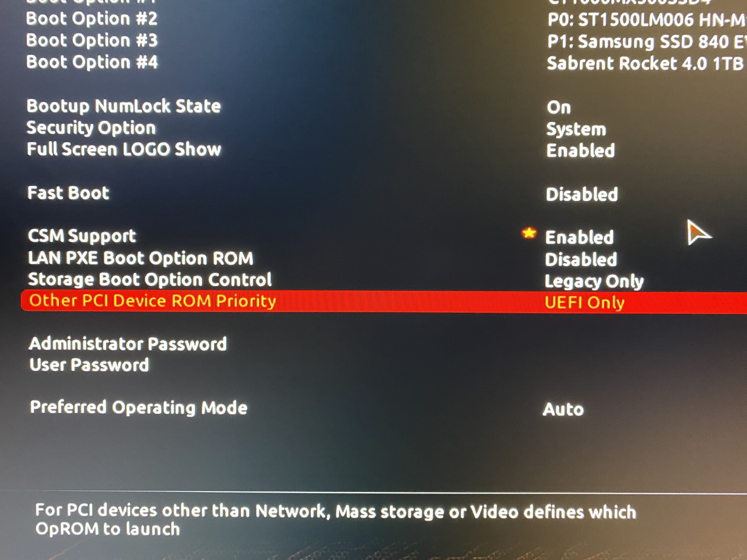This screenshot has height=560, width=747.
Task: Open Administrator Password setting
Action: [128, 344]
